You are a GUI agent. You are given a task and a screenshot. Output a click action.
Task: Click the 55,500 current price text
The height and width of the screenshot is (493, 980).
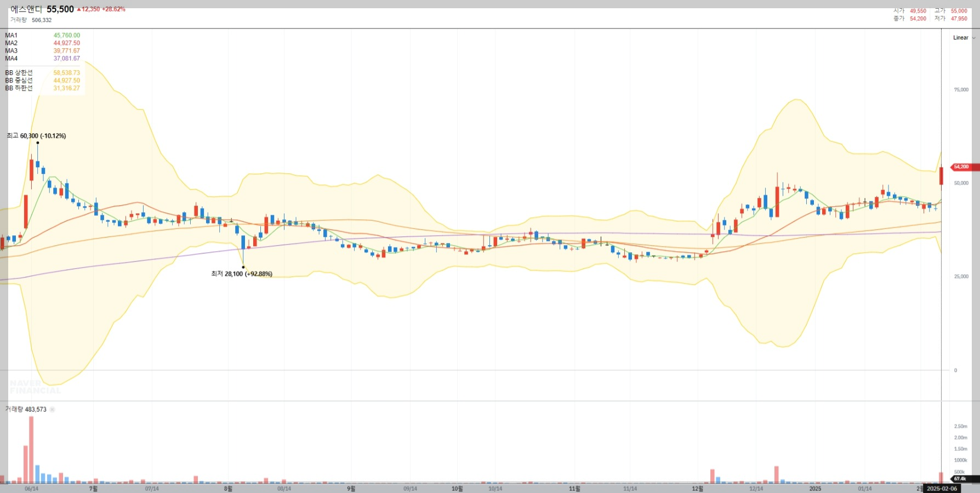pyautogui.click(x=60, y=9)
